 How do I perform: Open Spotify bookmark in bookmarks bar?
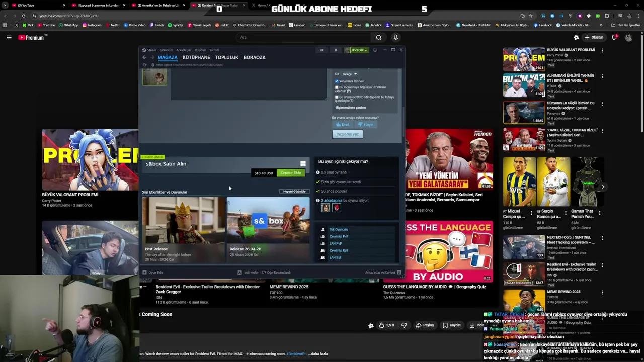pos(175,25)
